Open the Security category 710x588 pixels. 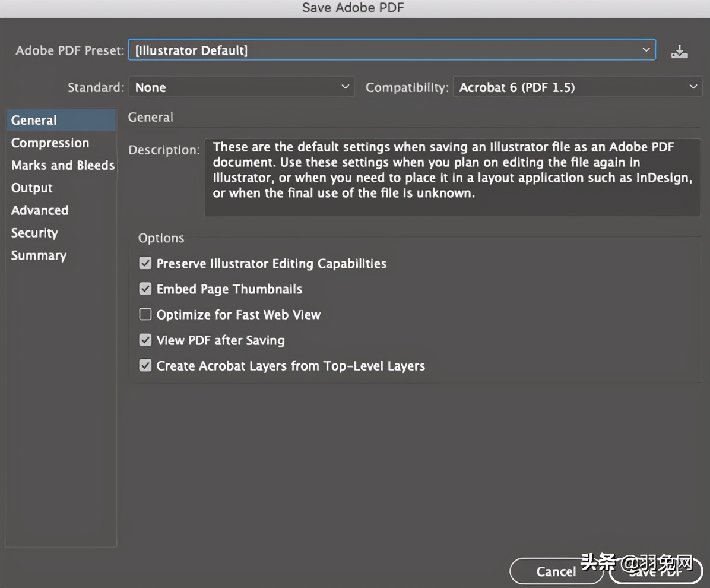point(61,233)
